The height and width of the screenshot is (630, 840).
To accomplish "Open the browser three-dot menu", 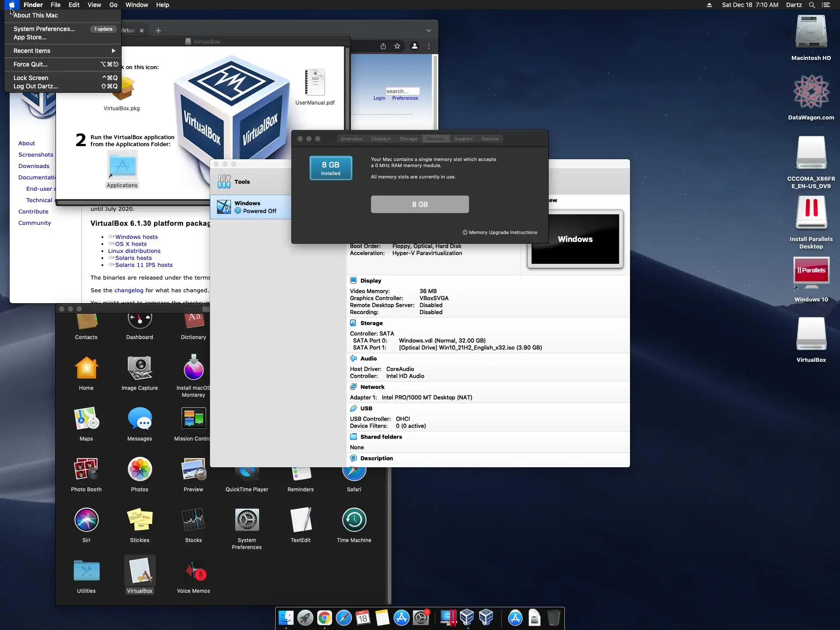I will click(429, 46).
